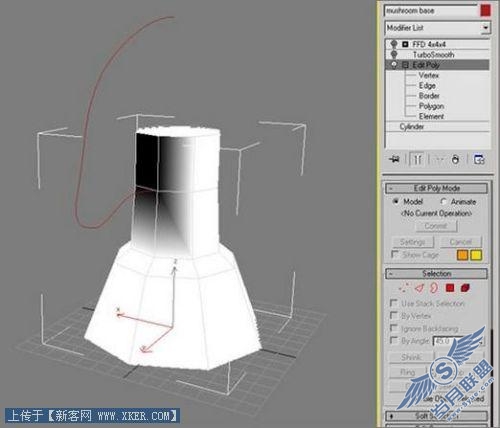The image size is (500, 428).
Task: Click the Shrink button
Action: [x=411, y=357]
